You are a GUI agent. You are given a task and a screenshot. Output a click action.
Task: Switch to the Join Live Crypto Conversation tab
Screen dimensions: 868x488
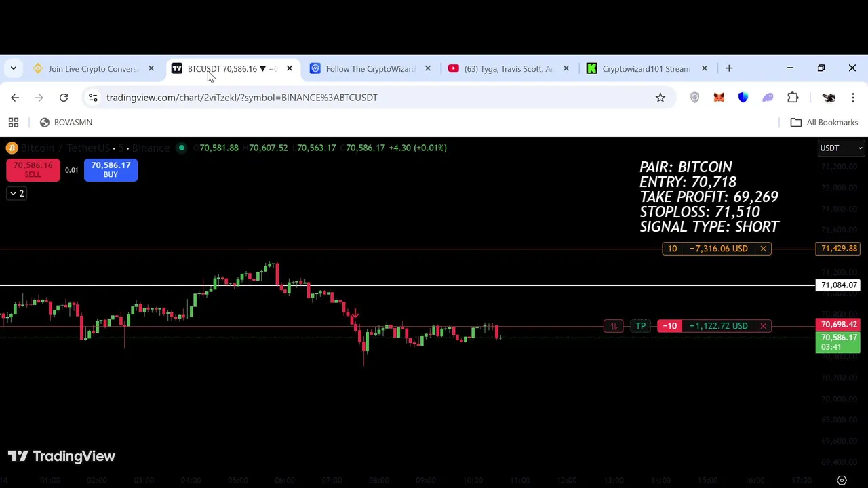pos(94,68)
